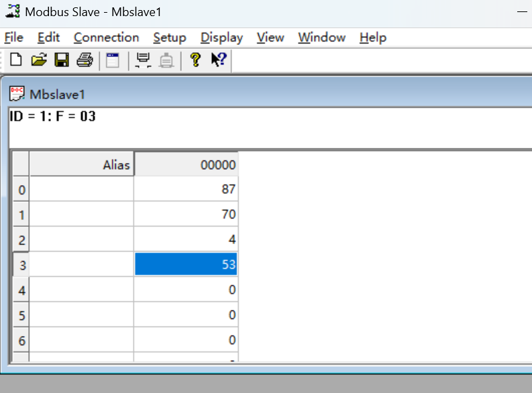The width and height of the screenshot is (532, 393).
Task: Click the value 0 cell in row 4
Action: (186, 290)
